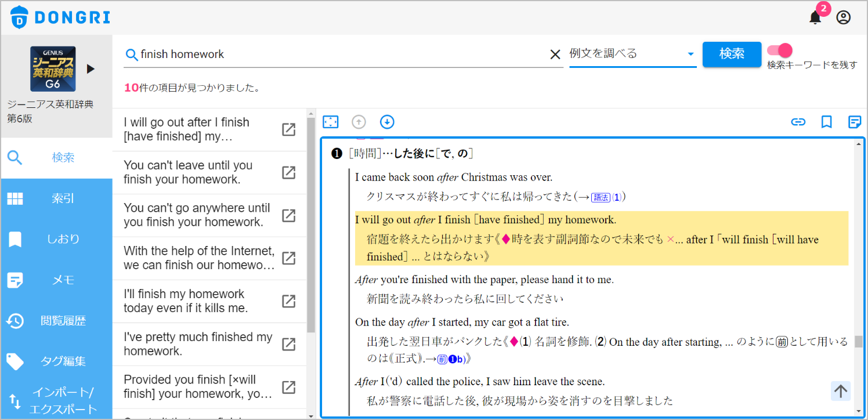Viewport: 868px width, 420px height.
Task: Click the 検索 search button
Action: 732,54
